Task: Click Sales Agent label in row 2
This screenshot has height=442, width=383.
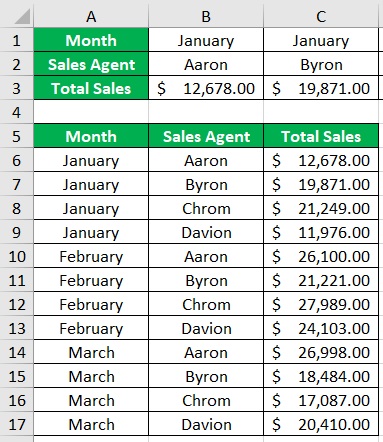Action: 91,64
